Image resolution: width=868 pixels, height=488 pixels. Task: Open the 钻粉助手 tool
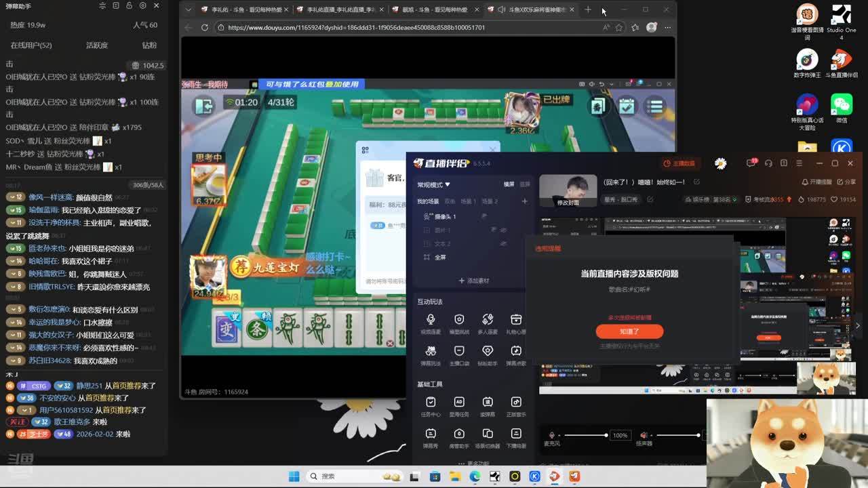pos(488,354)
